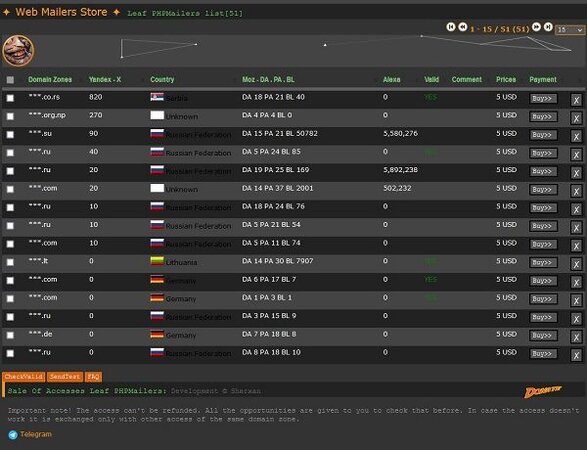Remove the .co.rs row with X
Image resolution: width=587 pixels, height=450 pixels.
pyautogui.click(x=576, y=100)
